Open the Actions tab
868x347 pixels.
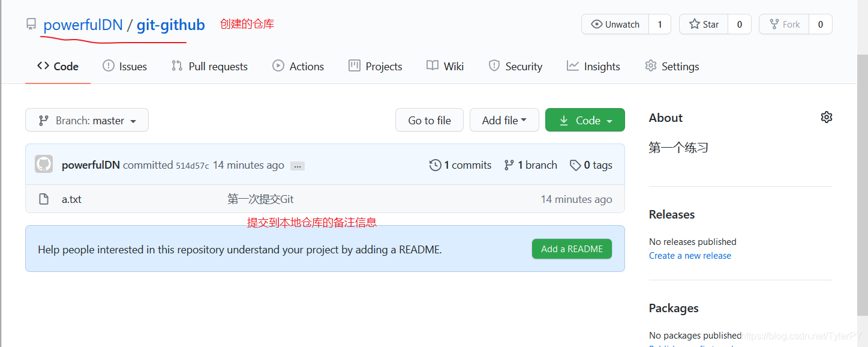(298, 67)
